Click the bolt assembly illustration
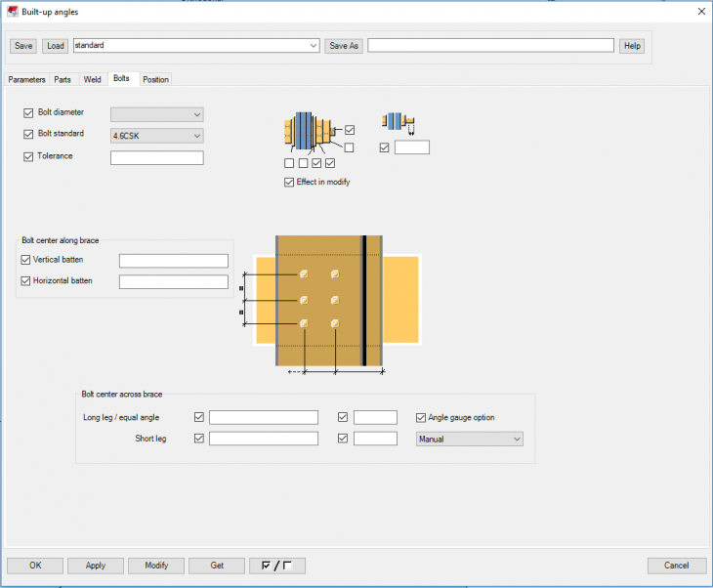Screen dimensions: 713x588 pyautogui.click(x=313, y=132)
